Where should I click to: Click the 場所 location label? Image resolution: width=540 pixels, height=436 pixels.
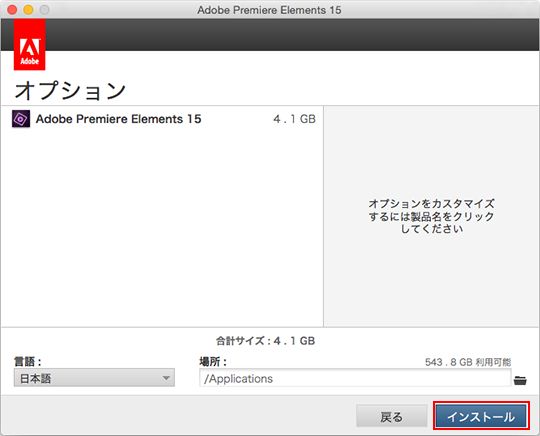click(213, 362)
